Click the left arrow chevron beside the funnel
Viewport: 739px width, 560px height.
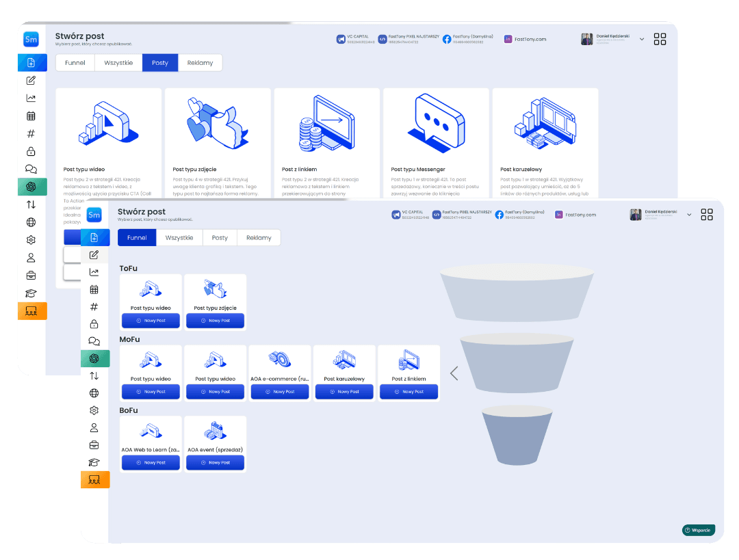[454, 373]
